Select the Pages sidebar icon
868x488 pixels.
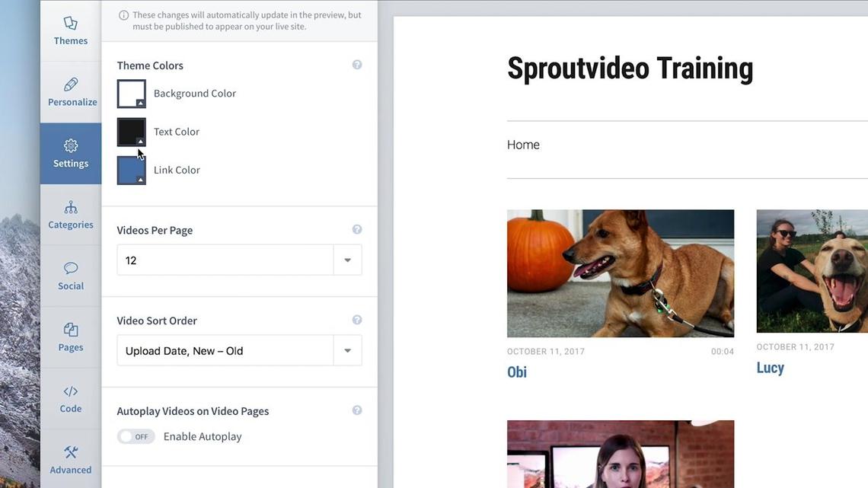[70, 336]
